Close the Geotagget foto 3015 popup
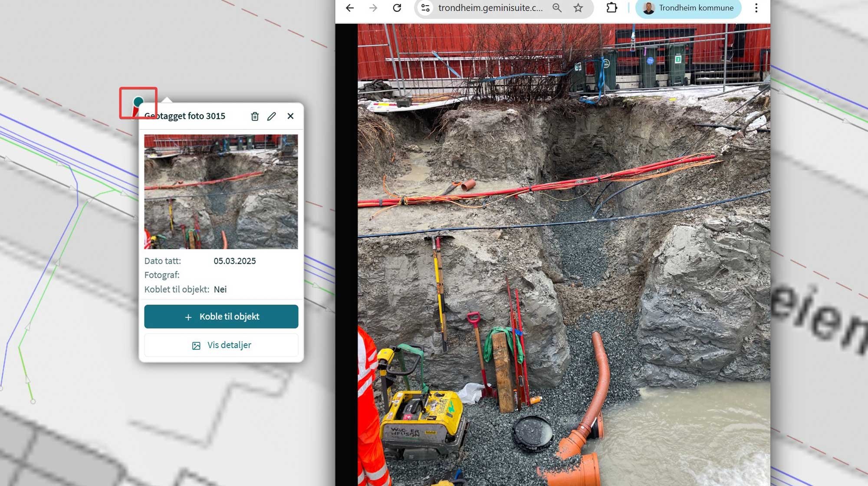The image size is (868, 486). click(290, 116)
